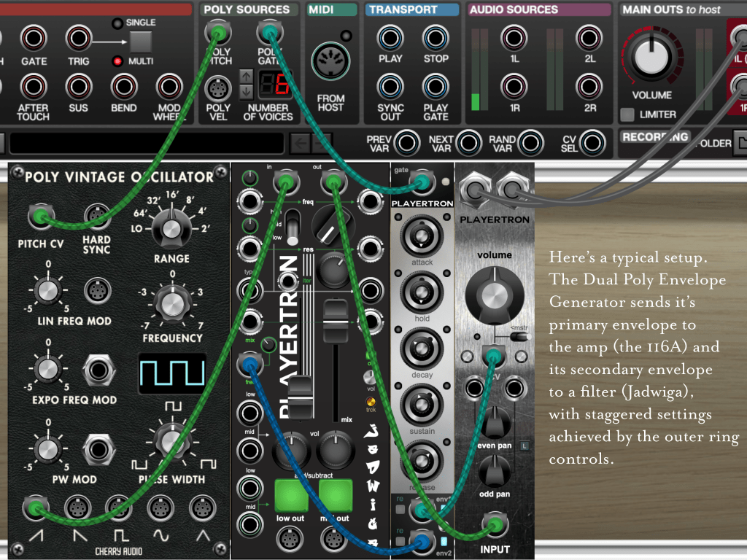Click the up arrow to increase number of voices
747x560 pixels.
pyautogui.click(x=247, y=76)
